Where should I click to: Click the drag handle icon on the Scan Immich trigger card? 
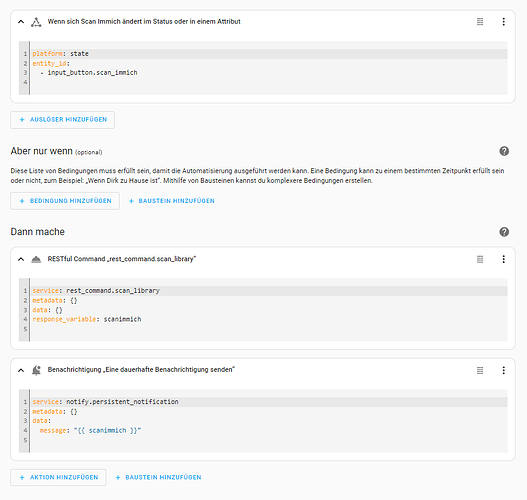click(480, 22)
